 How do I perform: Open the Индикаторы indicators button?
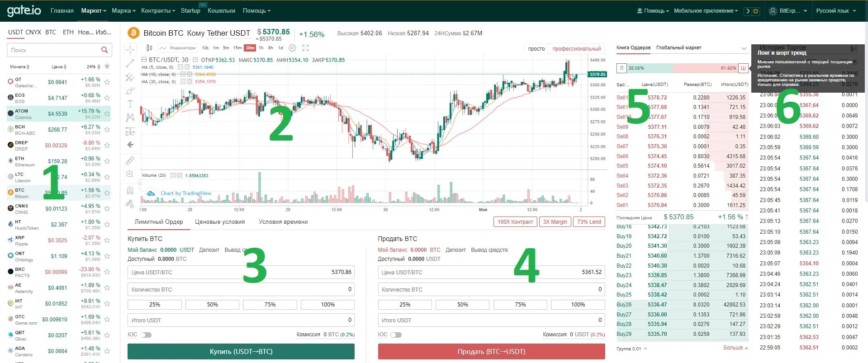pyautogui.click(x=178, y=48)
